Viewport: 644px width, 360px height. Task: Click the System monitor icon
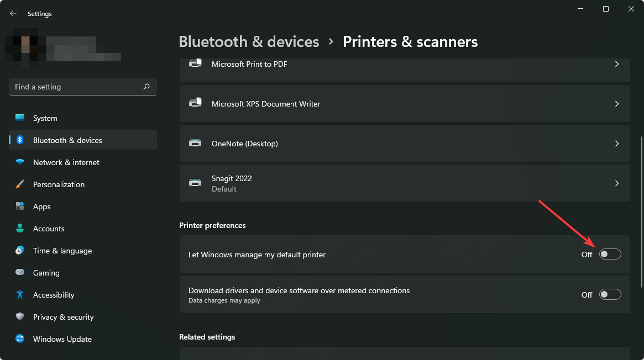20,118
